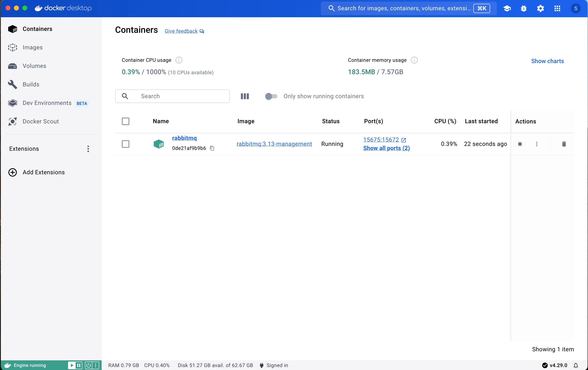Viewport: 588px width, 370px height.
Task: Click Show all ports (2) link
Action: click(x=386, y=148)
